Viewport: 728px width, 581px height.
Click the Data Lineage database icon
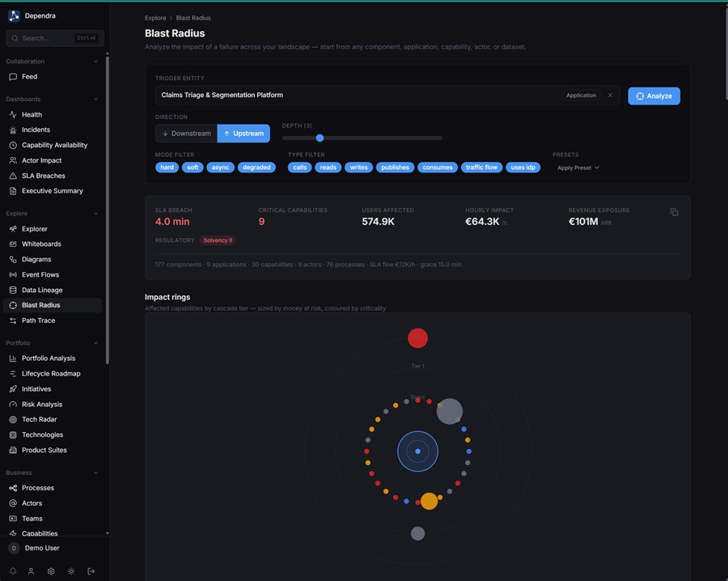(13, 290)
